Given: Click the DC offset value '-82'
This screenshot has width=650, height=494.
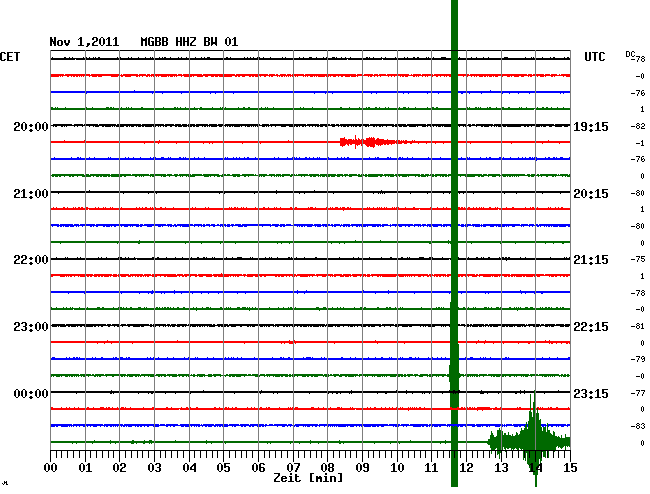Looking at the screenshot, I should click(638, 126).
